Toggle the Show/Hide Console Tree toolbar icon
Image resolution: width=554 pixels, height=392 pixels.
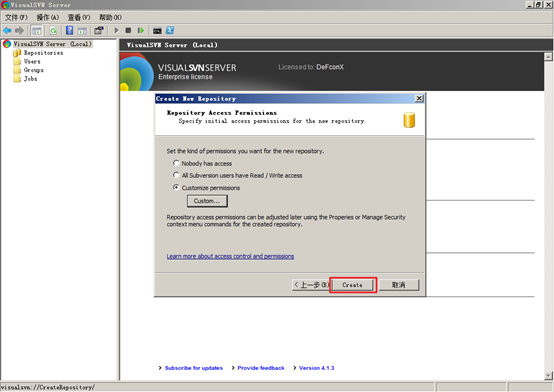37,31
